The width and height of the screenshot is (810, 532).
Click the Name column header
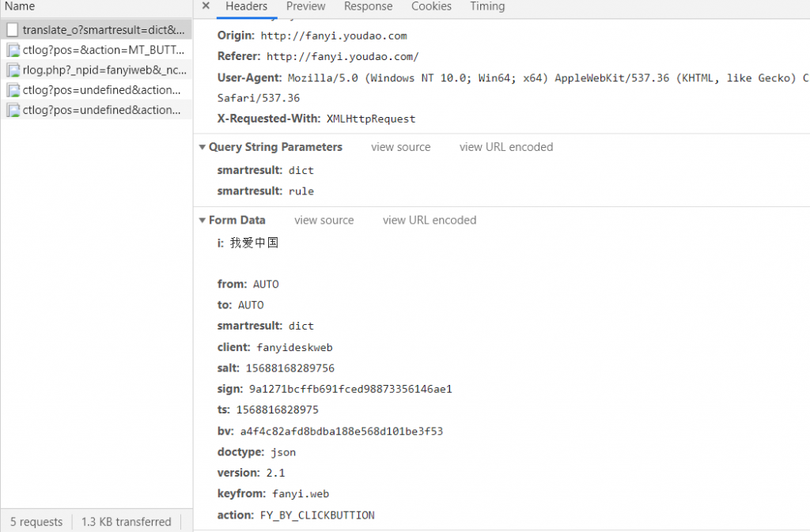pyautogui.click(x=20, y=6)
